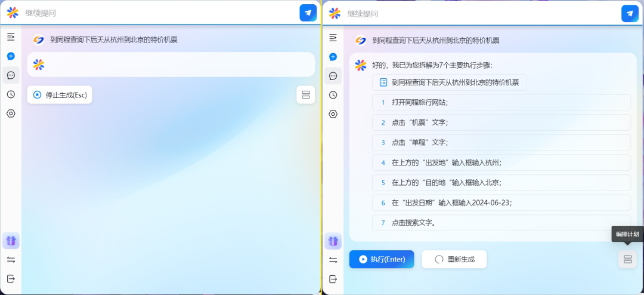
Task: Open hexagon settings icon in left window
Action: (x=11, y=113)
